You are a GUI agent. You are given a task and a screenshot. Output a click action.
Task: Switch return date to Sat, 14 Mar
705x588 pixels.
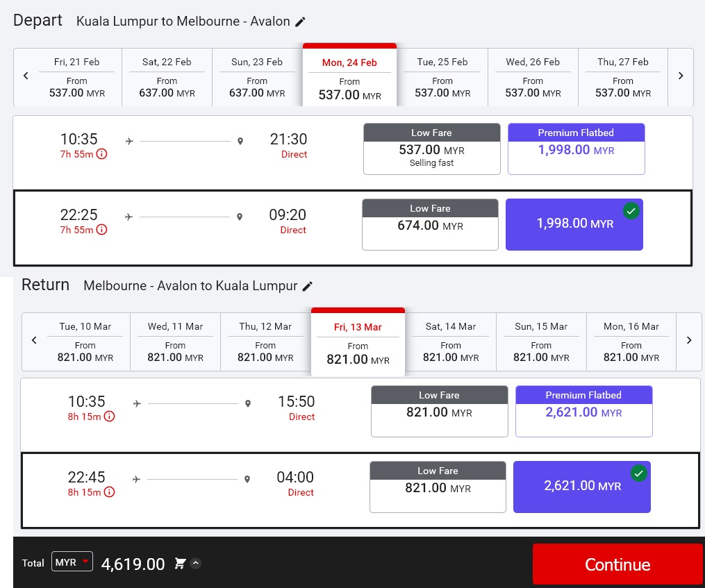pos(451,341)
